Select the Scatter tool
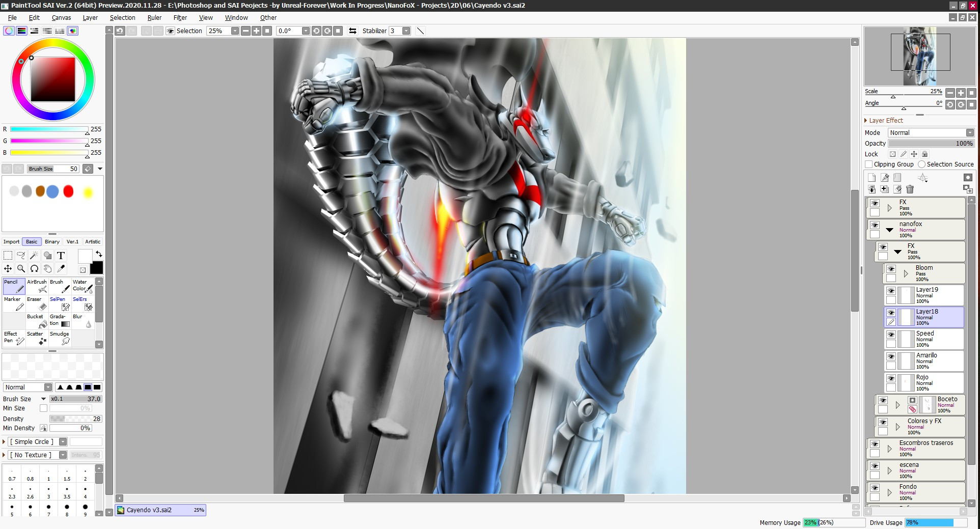This screenshot has height=529, width=980. click(37, 338)
